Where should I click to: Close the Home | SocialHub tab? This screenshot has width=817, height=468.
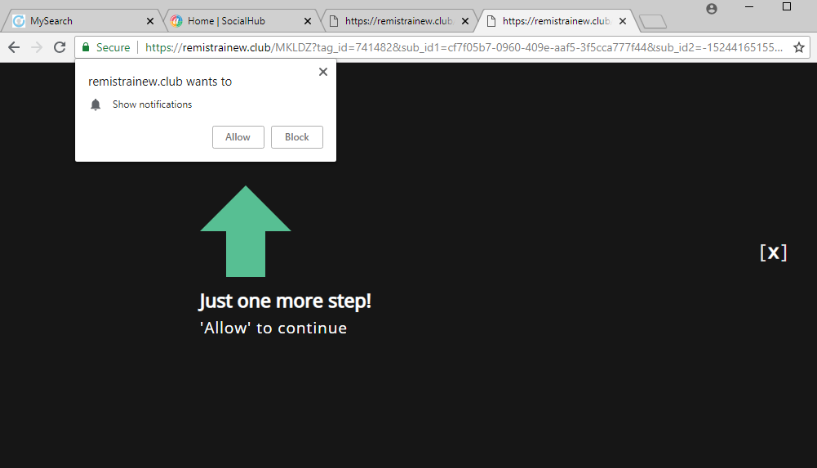tap(307, 21)
